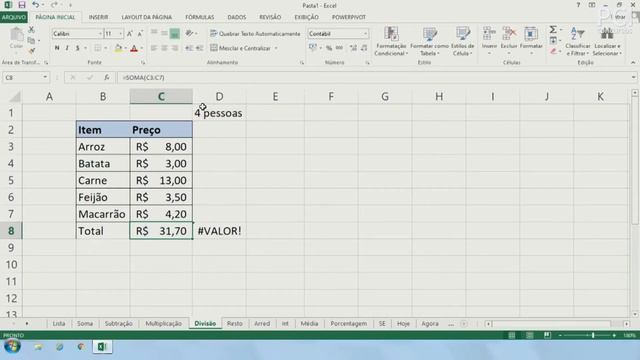Image resolution: width=640 pixels, height=360 pixels.
Task: Open the Name Box dropdown arrow
Action: coord(44,77)
